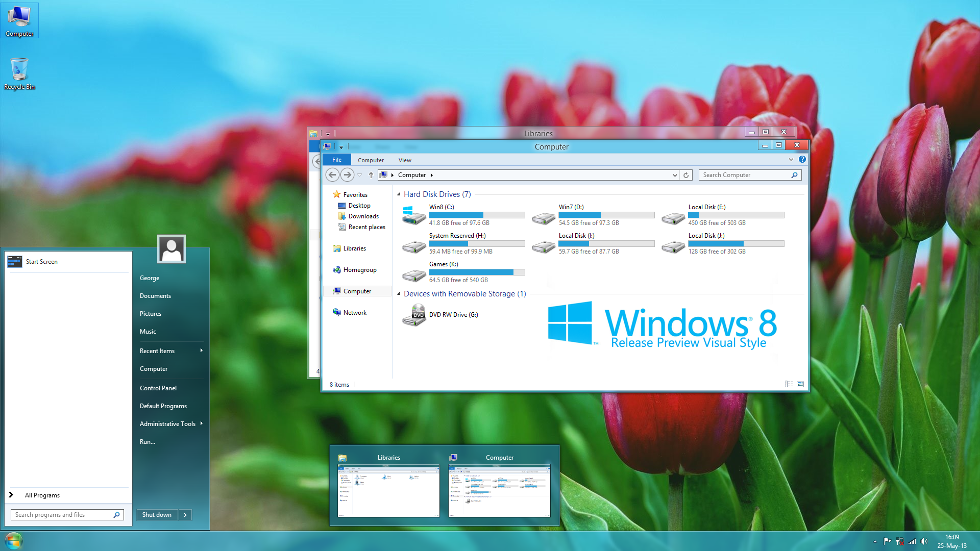Expand the ribbon with the chevron
Viewport: 980px width, 551px height.
(791, 160)
